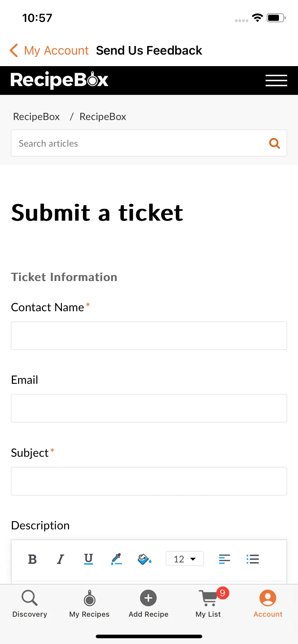Select the Account tab
This screenshot has height=644, width=298.
click(268, 604)
